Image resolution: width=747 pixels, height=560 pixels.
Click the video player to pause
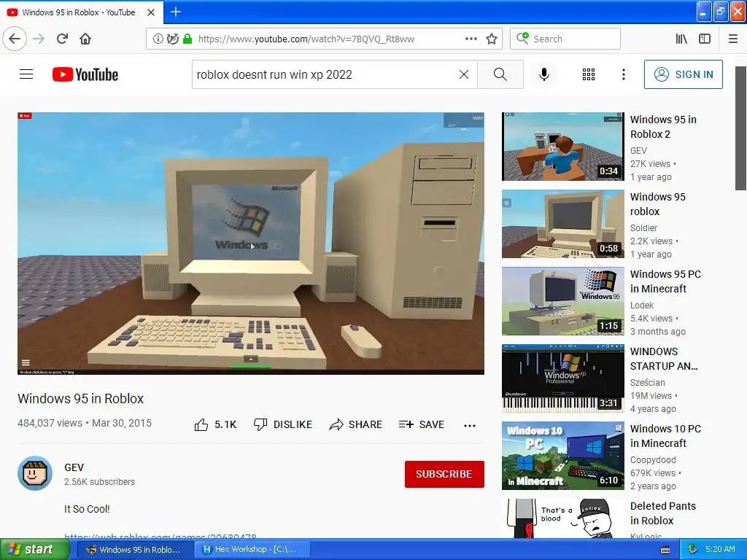pos(251,244)
